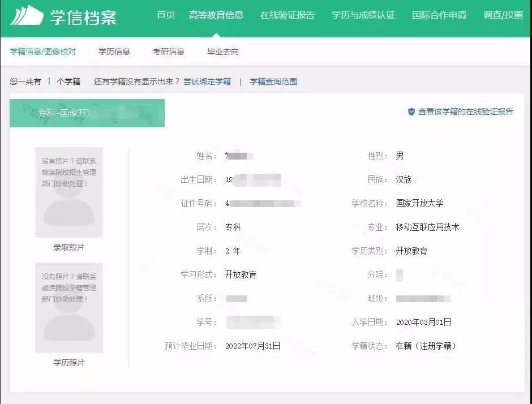Go to 在线验证报告 in top navigation

pyautogui.click(x=288, y=15)
